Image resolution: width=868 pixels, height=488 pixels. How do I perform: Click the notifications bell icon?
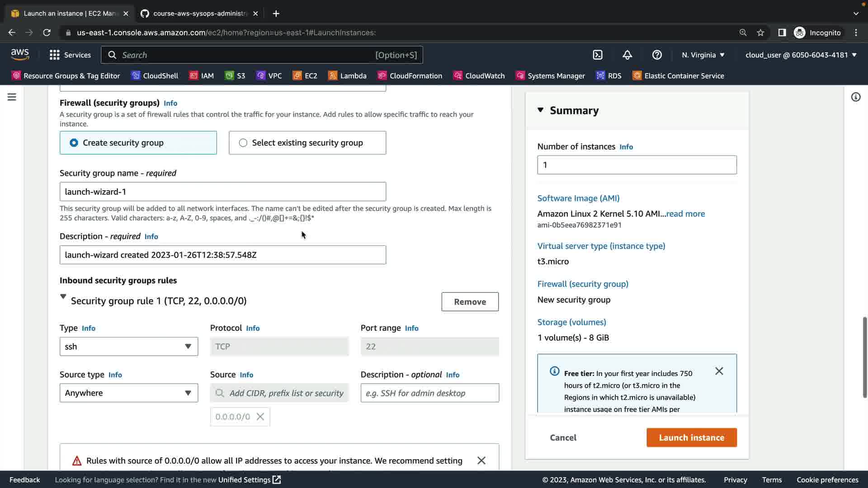pos(627,55)
